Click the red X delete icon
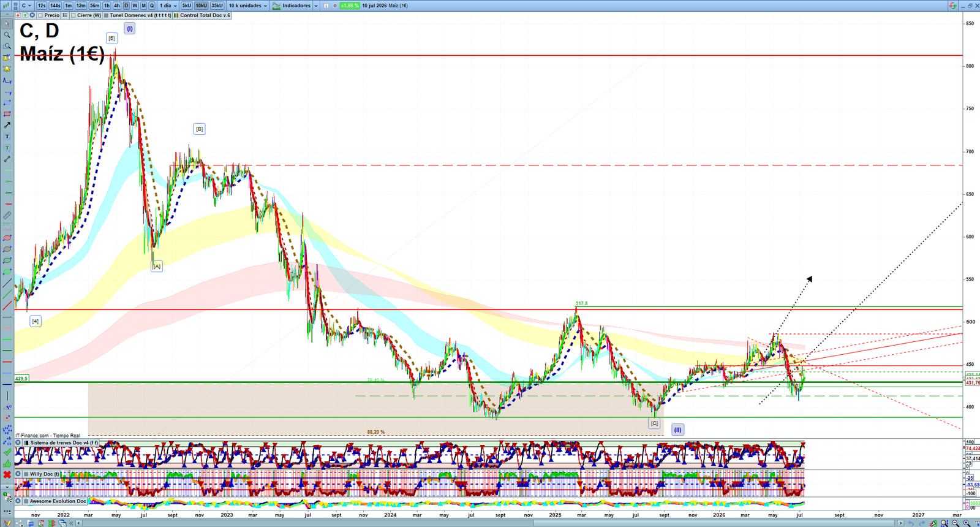980x527 pixels. (7, 475)
